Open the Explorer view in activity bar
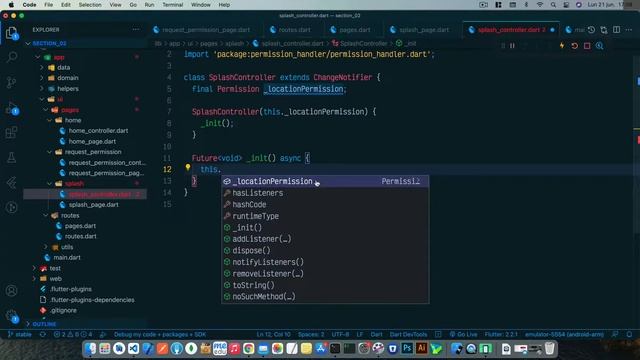This screenshot has width=640, height=360. (11, 33)
